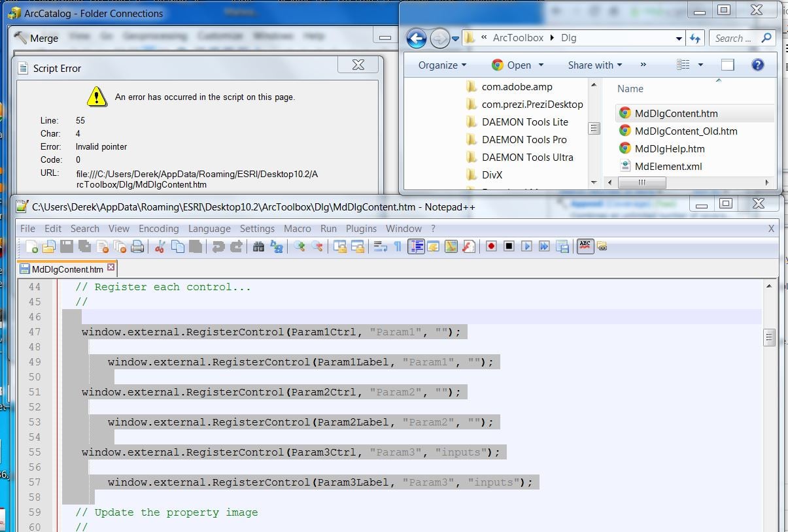Click the Change your view icon

point(683,65)
